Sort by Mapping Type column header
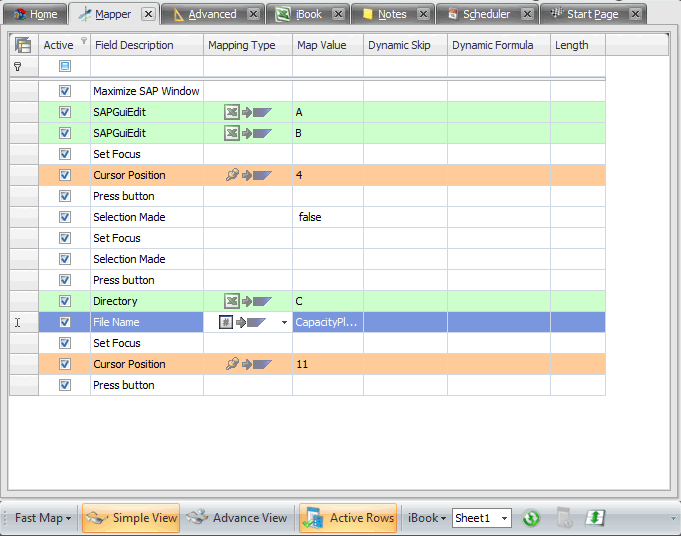Viewport: 681px width, 536px height. coord(248,45)
